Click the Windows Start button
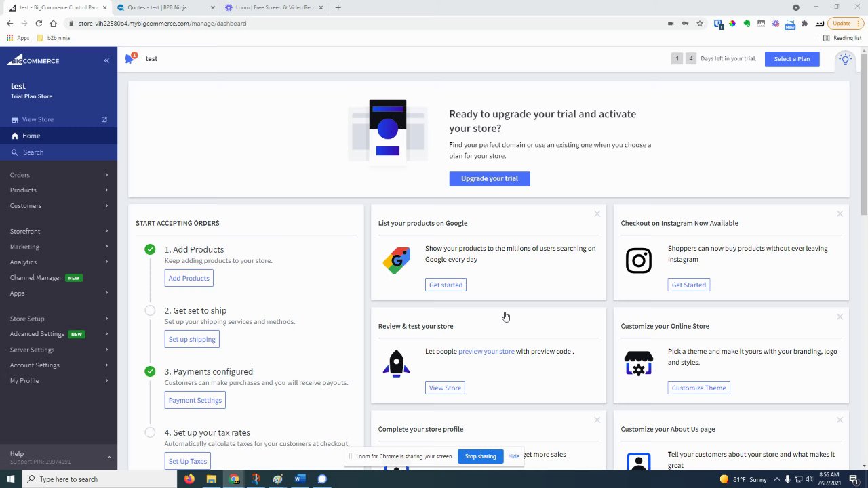This screenshot has width=868, height=488. [10, 479]
